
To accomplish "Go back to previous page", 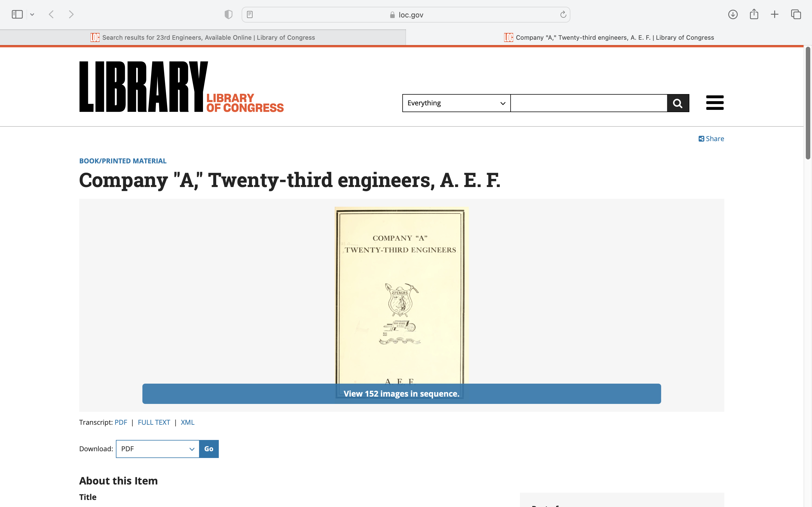I will (x=51, y=14).
